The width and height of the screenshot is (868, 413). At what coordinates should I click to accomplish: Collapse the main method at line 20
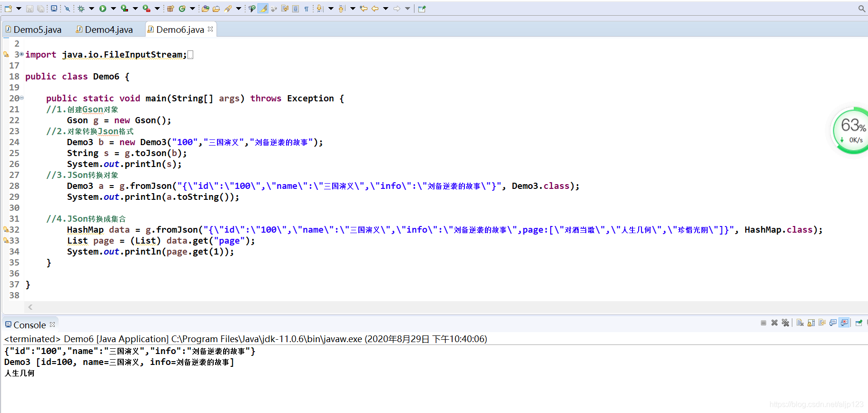[x=21, y=98]
